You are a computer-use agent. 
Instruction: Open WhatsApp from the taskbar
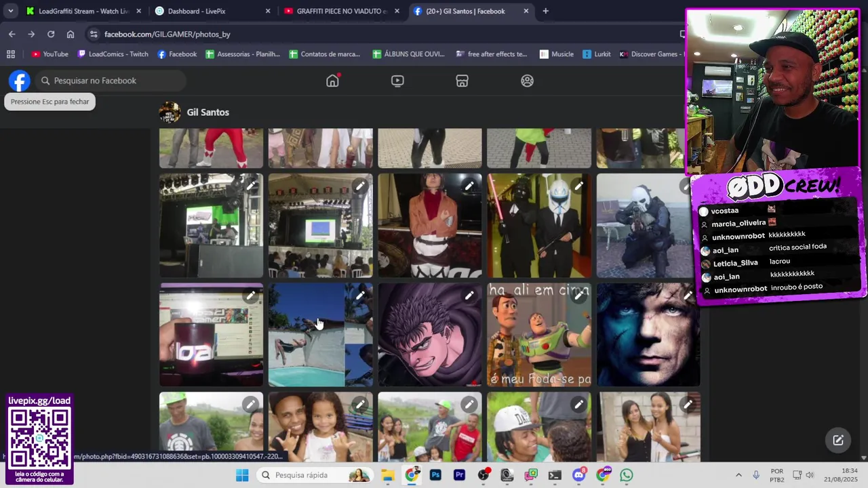tap(627, 475)
